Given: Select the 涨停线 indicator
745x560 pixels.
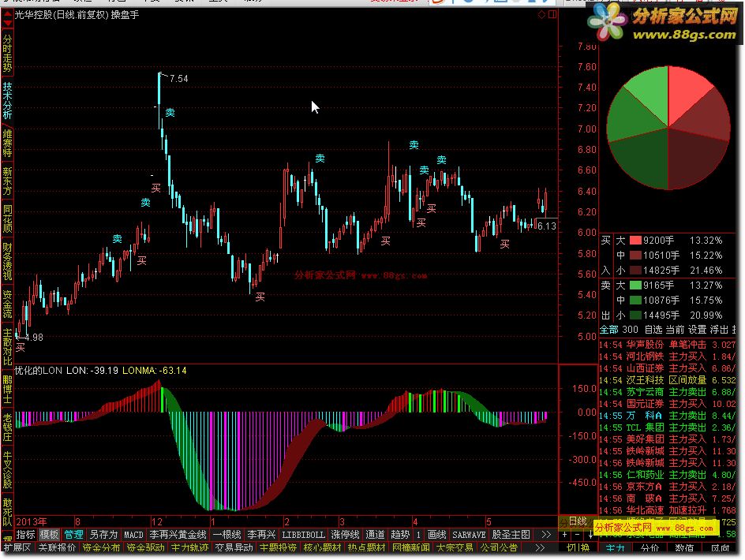Looking at the screenshot, I should (x=345, y=535).
